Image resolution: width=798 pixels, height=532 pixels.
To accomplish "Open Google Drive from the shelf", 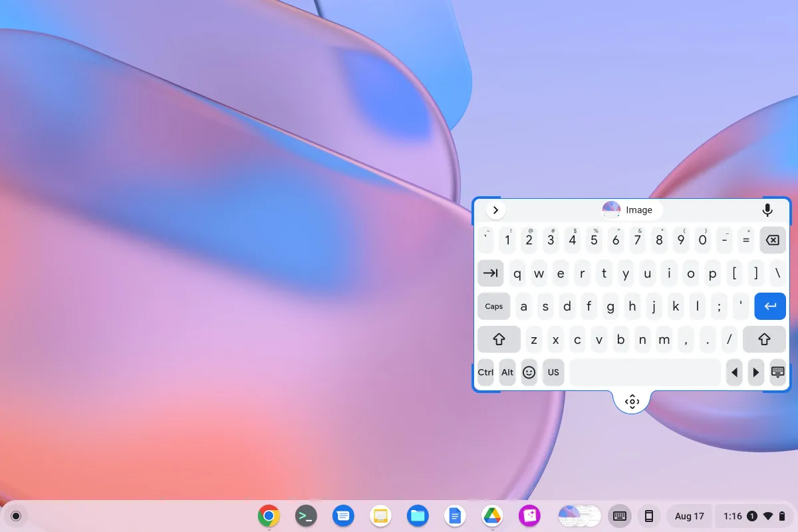I will 492,516.
